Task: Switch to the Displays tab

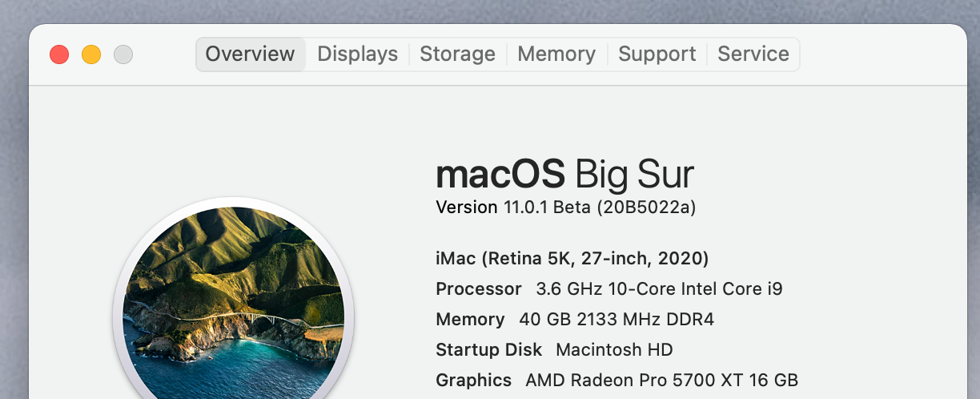Action: click(357, 54)
